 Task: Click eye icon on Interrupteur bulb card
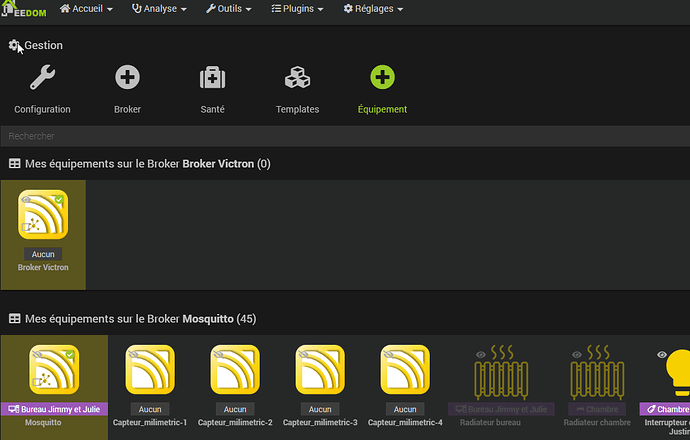click(662, 355)
